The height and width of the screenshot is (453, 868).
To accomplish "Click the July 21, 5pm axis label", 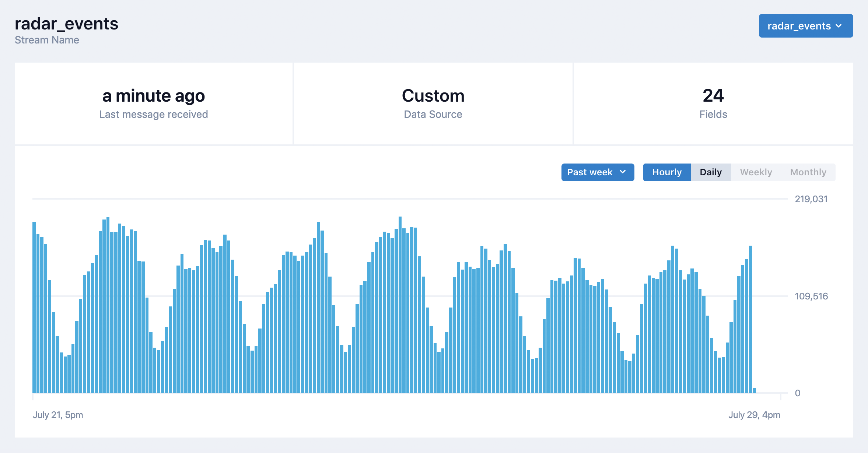I will click(58, 415).
